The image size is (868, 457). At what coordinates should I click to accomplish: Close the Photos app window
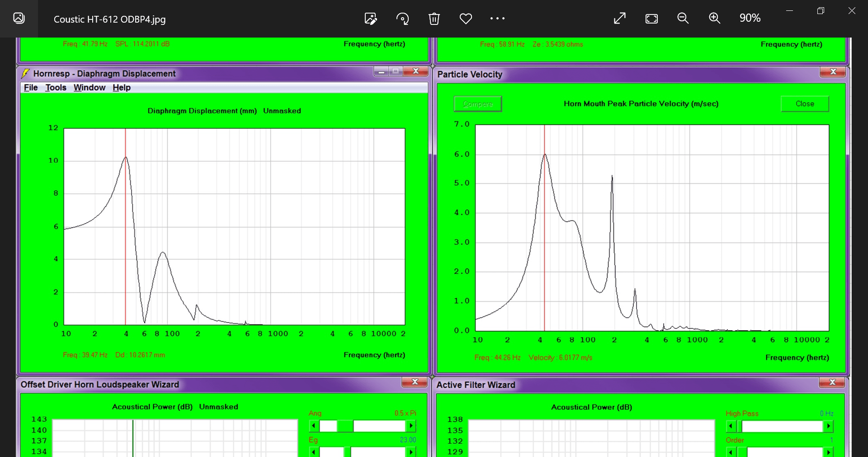click(x=852, y=10)
